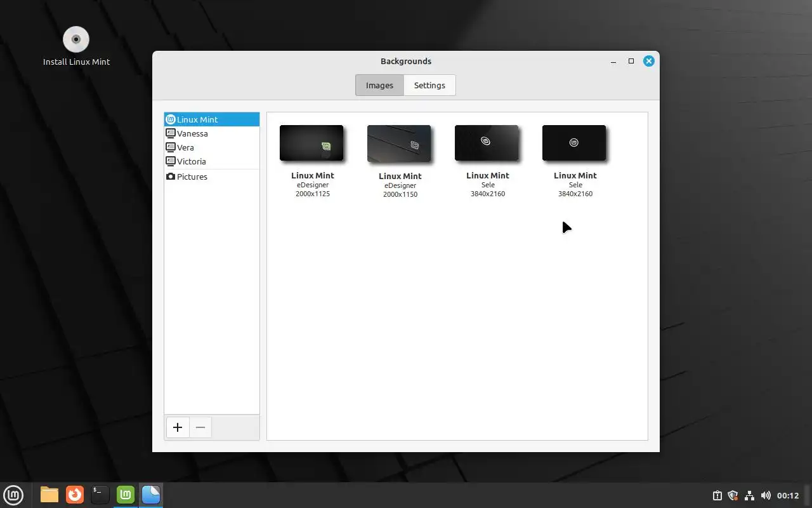Click the 2000x1125 resolution text
This screenshot has width=812, height=508.
[313, 194]
